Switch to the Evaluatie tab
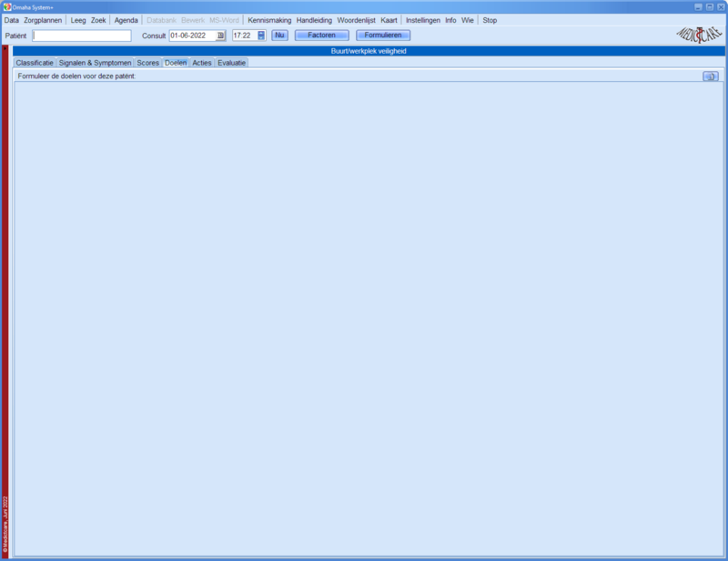728x561 pixels. point(231,63)
